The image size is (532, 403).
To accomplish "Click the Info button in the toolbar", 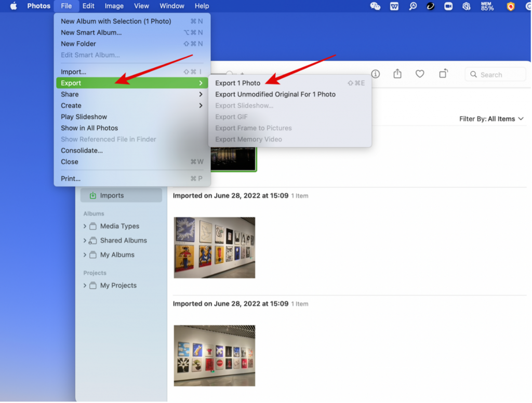I will coord(375,74).
